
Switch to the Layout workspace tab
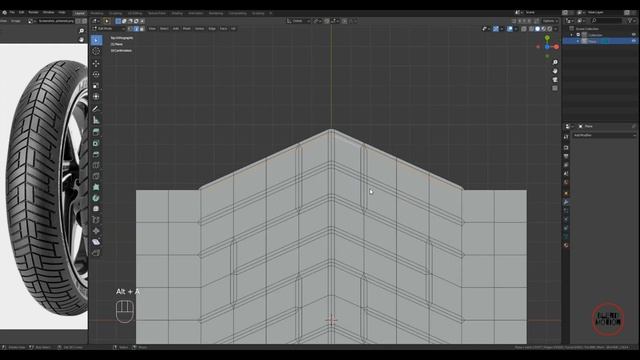point(79,13)
